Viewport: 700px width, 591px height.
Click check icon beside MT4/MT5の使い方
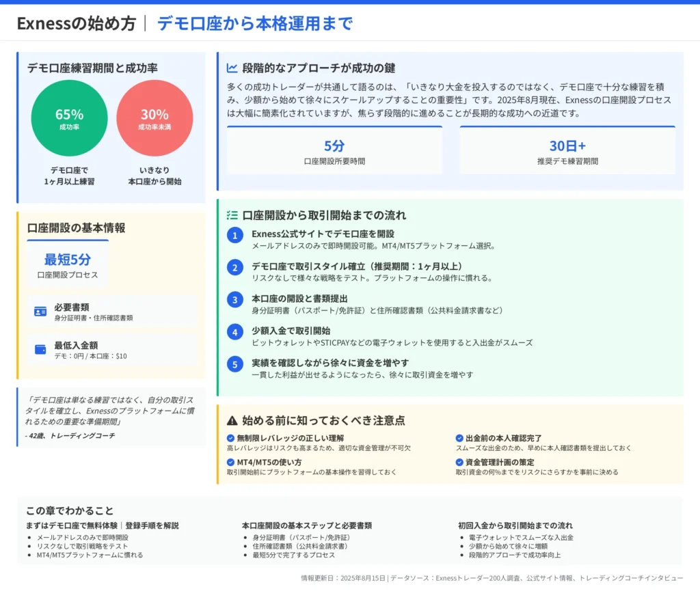pyautogui.click(x=230, y=462)
